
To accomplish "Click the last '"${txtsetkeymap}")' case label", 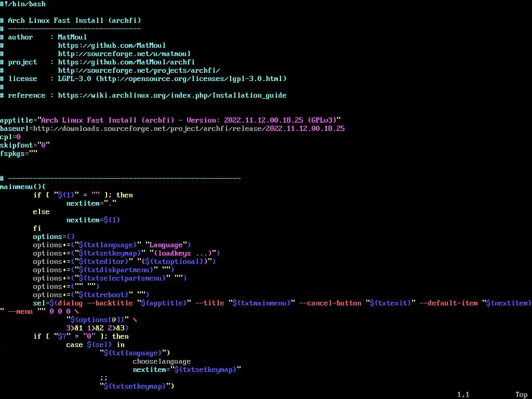I will tap(137, 387).
